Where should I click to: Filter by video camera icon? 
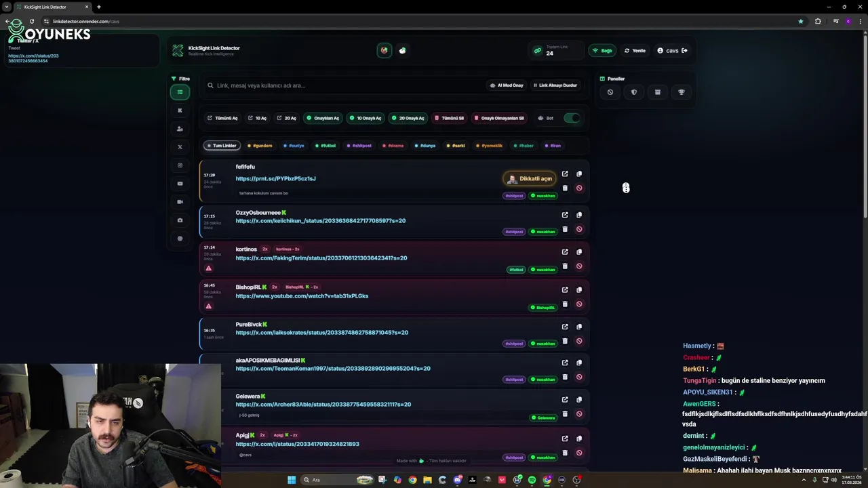coord(180,202)
